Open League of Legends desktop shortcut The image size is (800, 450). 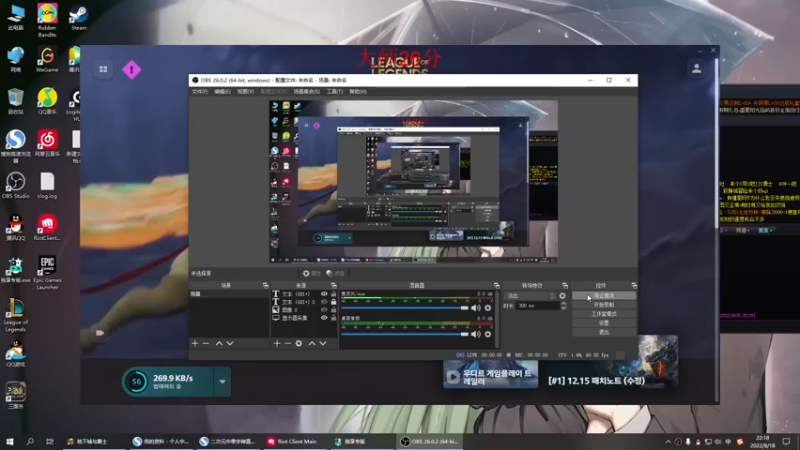click(x=15, y=314)
